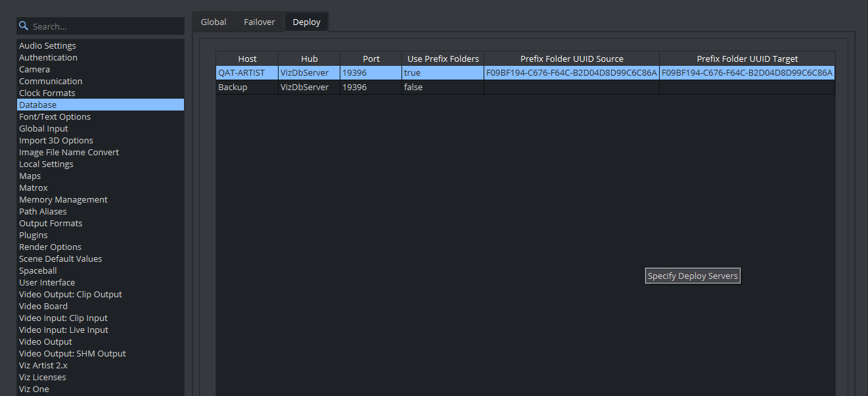Open Font/Text Options section
The height and width of the screenshot is (396, 868).
click(55, 116)
